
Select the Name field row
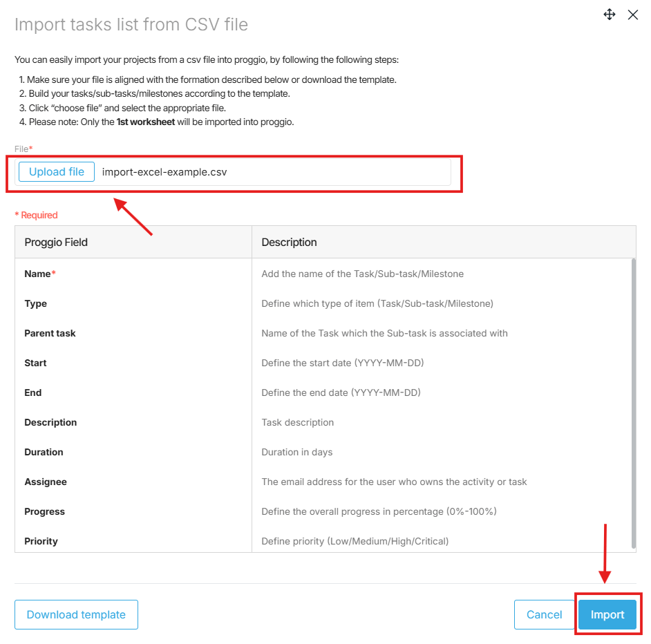323,274
